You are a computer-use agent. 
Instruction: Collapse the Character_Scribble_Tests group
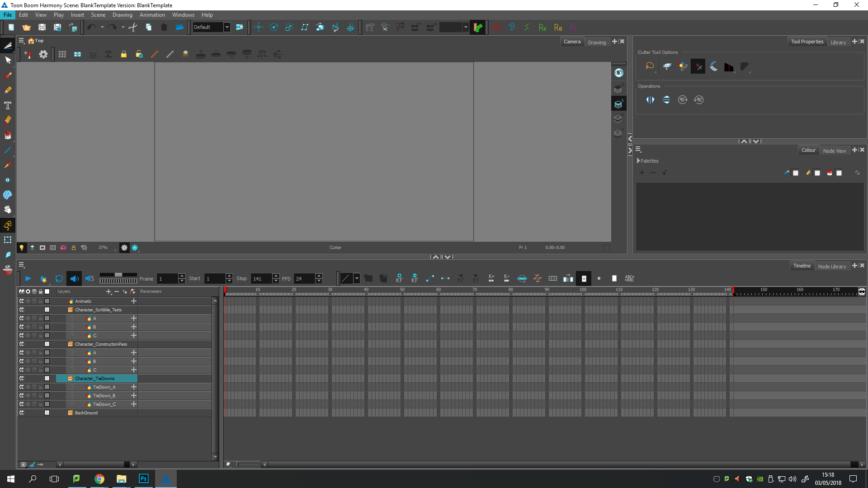point(70,310)
